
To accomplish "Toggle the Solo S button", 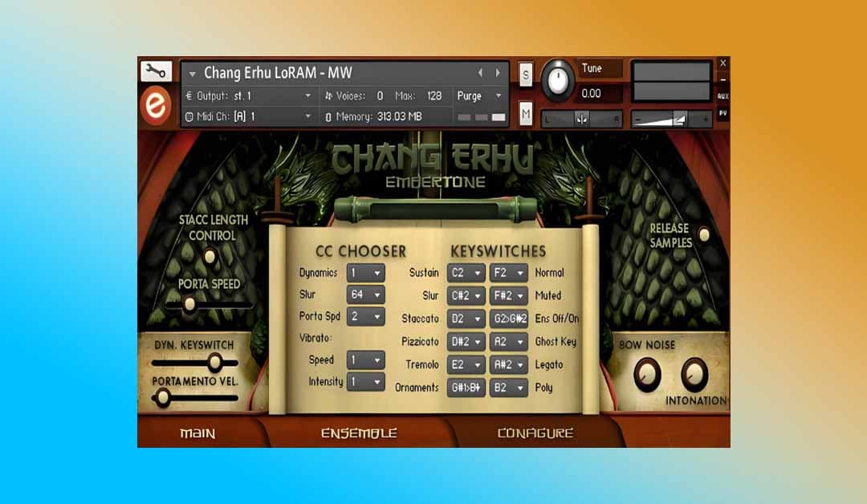I will (525, 75).
